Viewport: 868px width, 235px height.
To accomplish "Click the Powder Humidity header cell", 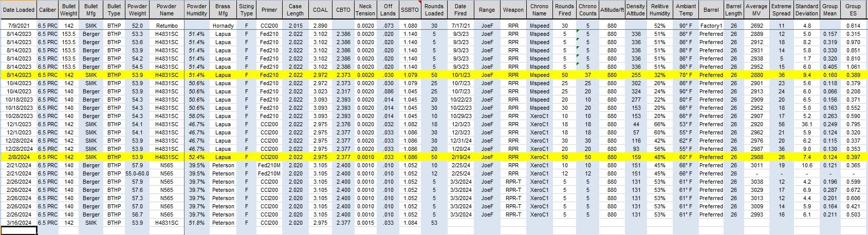I will 197,10.
